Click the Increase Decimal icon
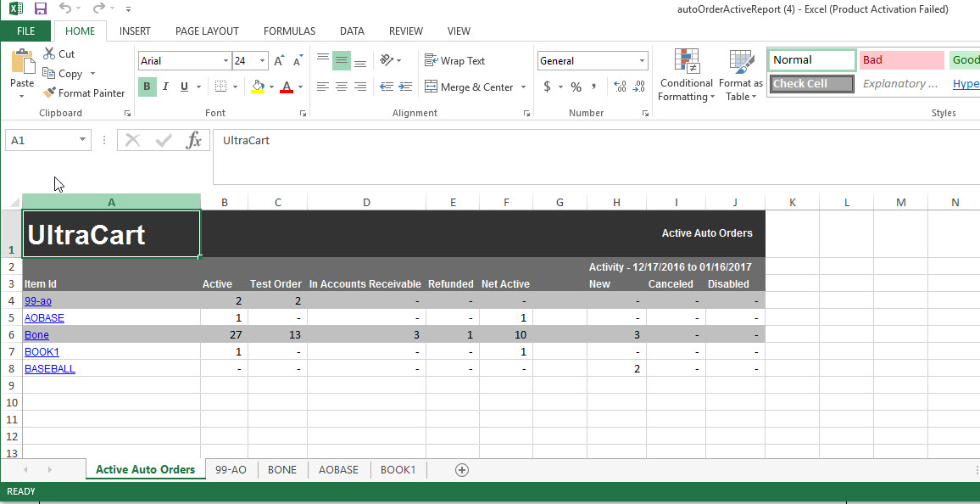980x504 pixels. point(620,87)
